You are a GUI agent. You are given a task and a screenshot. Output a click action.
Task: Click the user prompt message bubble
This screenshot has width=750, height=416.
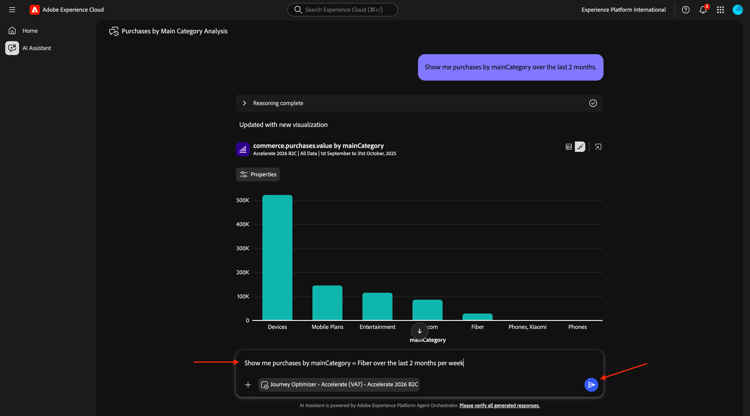(x=510, y=67)
